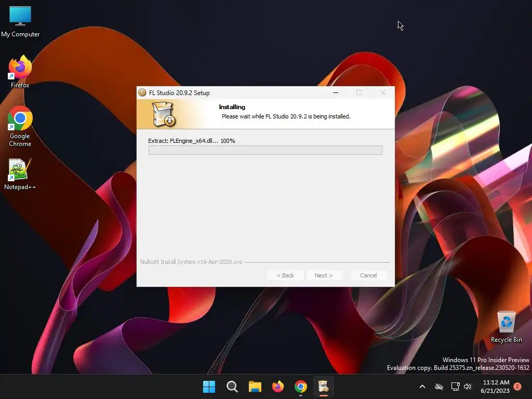
Task: Click the Nullsoft Install System version text
Action: tap(191, 262)
